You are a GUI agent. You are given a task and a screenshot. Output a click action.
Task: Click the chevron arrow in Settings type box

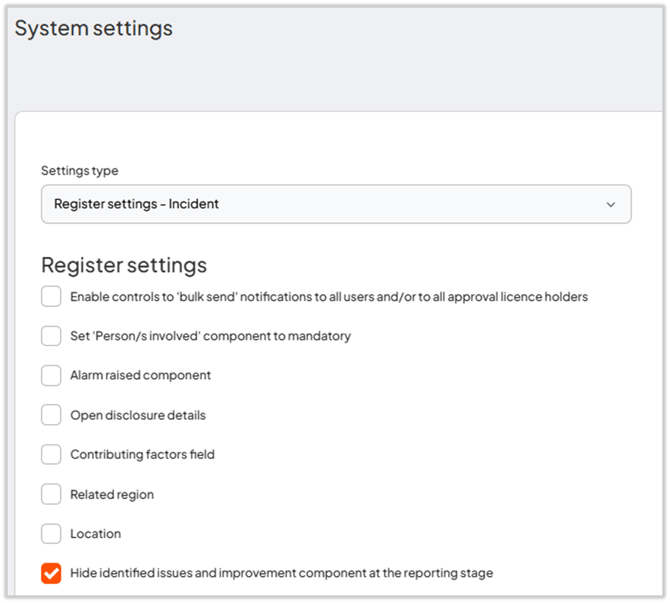[x=611, y=204]
